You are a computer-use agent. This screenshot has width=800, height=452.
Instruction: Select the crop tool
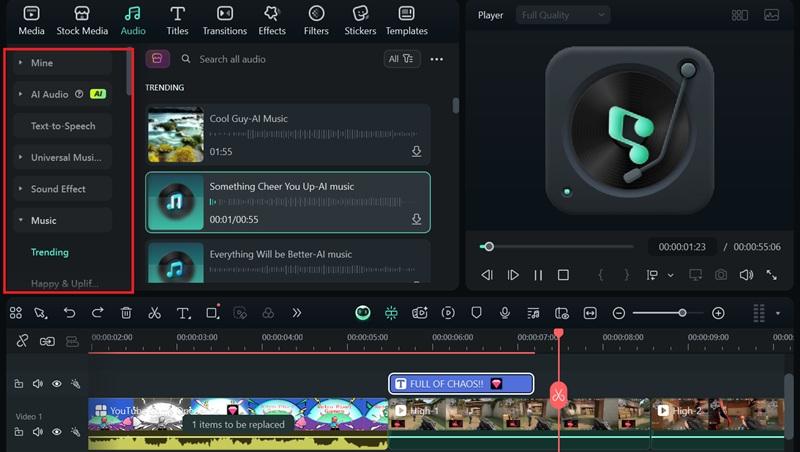(x=212, y=312)
